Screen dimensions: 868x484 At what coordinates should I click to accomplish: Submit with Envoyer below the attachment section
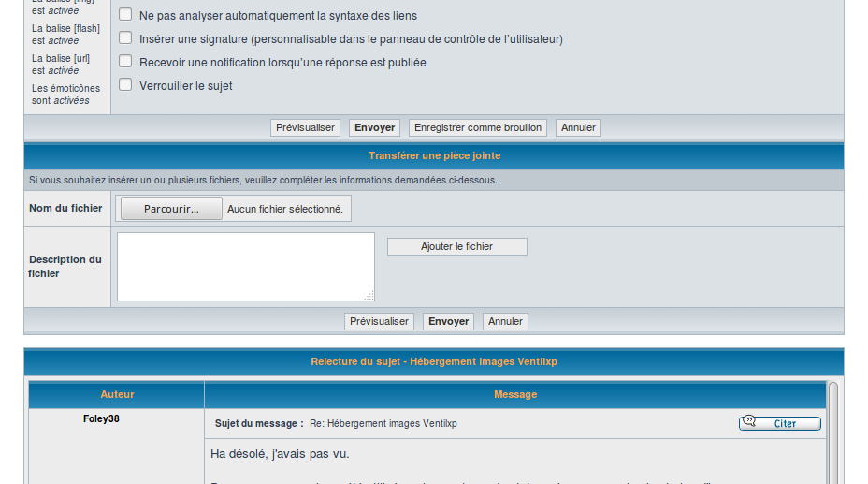tap(448, 321)
